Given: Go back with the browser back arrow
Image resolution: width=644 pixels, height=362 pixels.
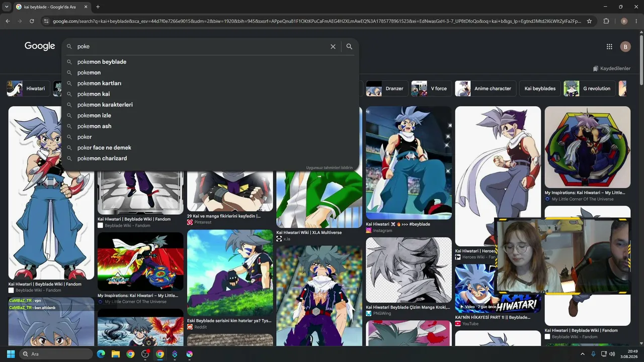Looking at the screenshot, I should pos(8,21).
